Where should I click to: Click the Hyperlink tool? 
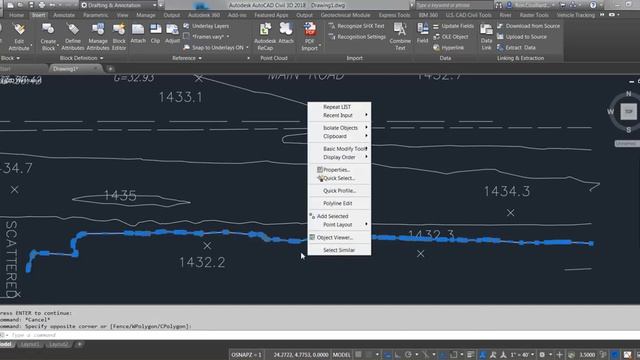pos(448,47)
